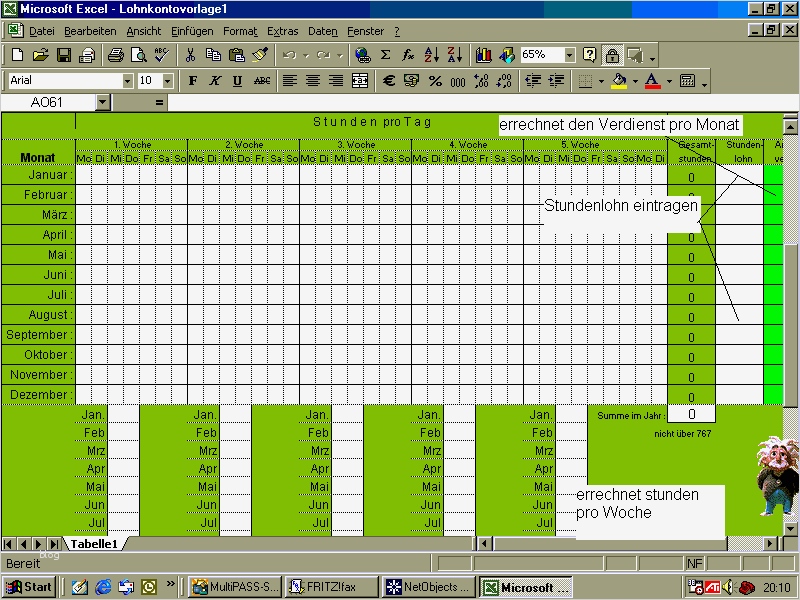The height and width of the screenshot is (600, 800).
Task: Open the Extras menu
Action: pyautogui.click(x=282, y=32)
